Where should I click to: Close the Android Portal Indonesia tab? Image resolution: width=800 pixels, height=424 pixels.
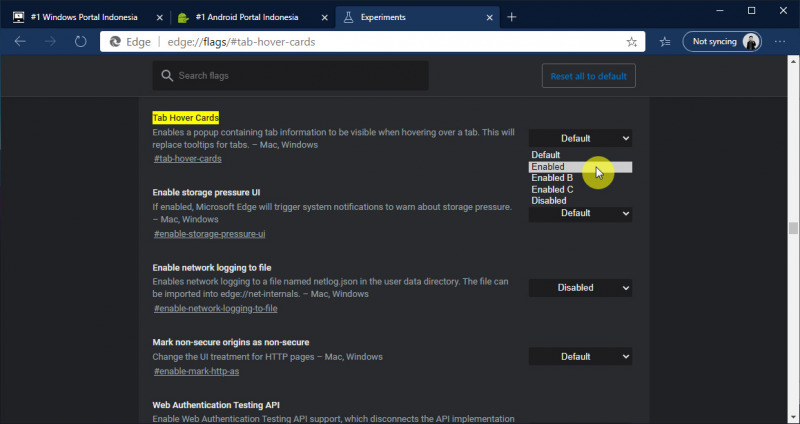324,17
